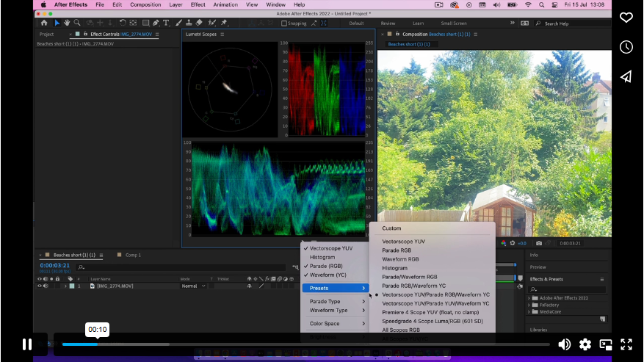Select the Clone Stamp tool
This screenshot has width=644, height=362.
(189, 23)
